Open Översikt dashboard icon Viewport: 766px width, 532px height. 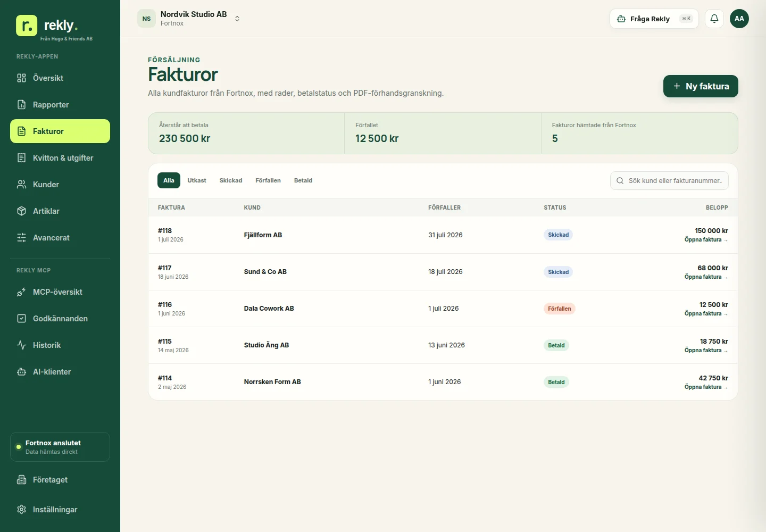(21, 78)
